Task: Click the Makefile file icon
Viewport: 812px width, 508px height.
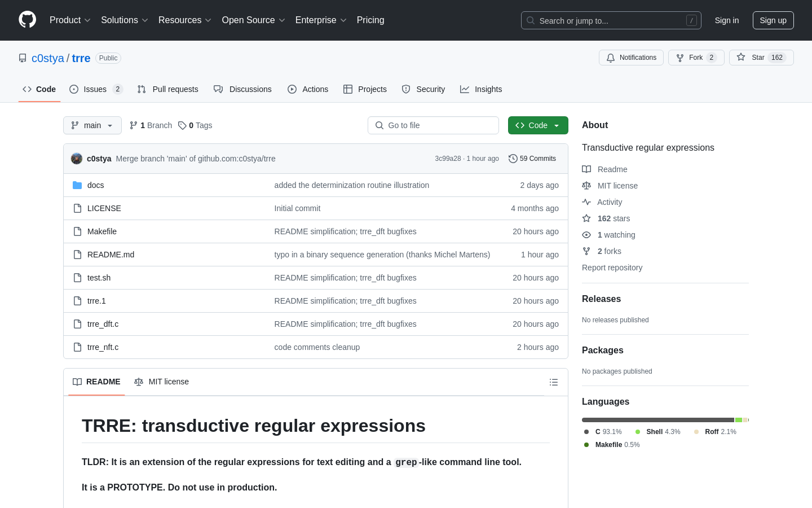Action: [x=77, y=231]
